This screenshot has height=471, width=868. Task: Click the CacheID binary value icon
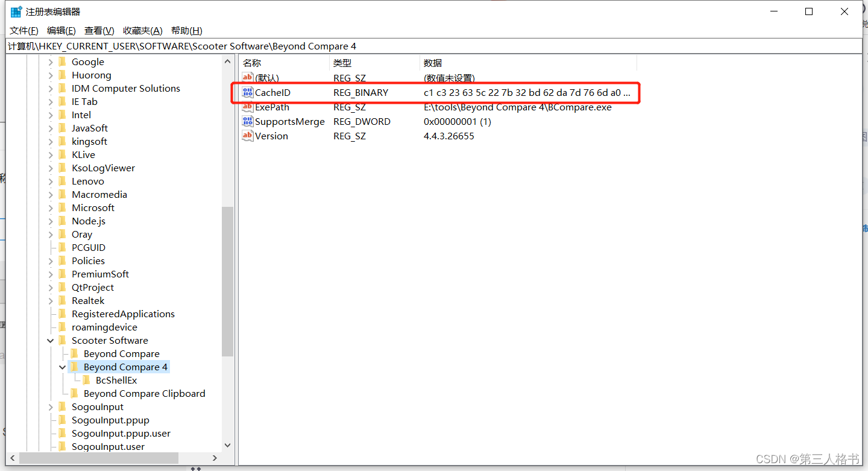[247, 92]
